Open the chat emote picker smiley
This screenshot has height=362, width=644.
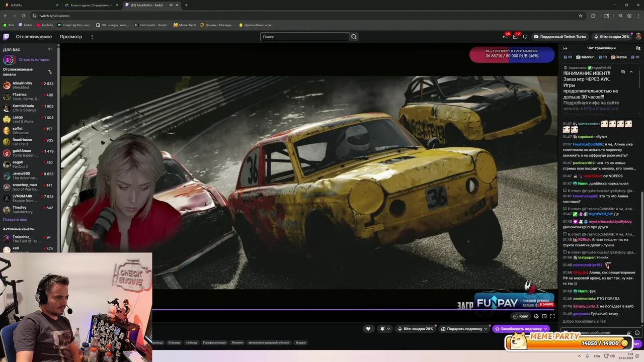click(637, 333)
